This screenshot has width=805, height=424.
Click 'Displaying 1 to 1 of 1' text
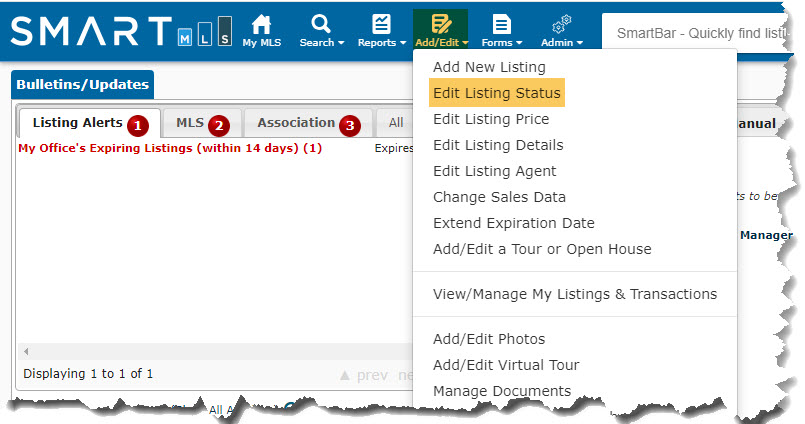(88, 374)
